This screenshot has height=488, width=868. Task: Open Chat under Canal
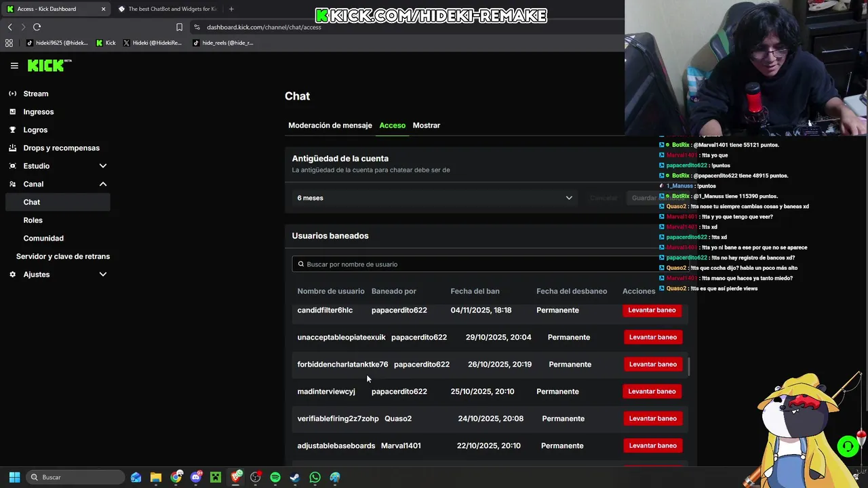point(57,202)
